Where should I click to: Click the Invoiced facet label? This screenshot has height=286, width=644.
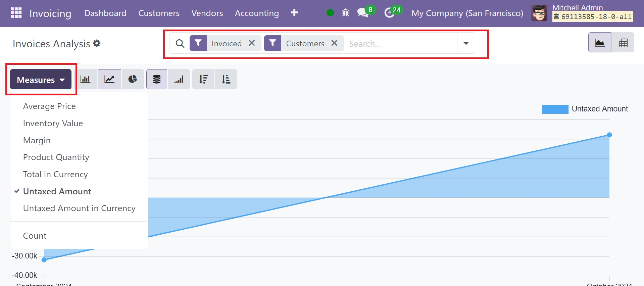pos(227,44)
